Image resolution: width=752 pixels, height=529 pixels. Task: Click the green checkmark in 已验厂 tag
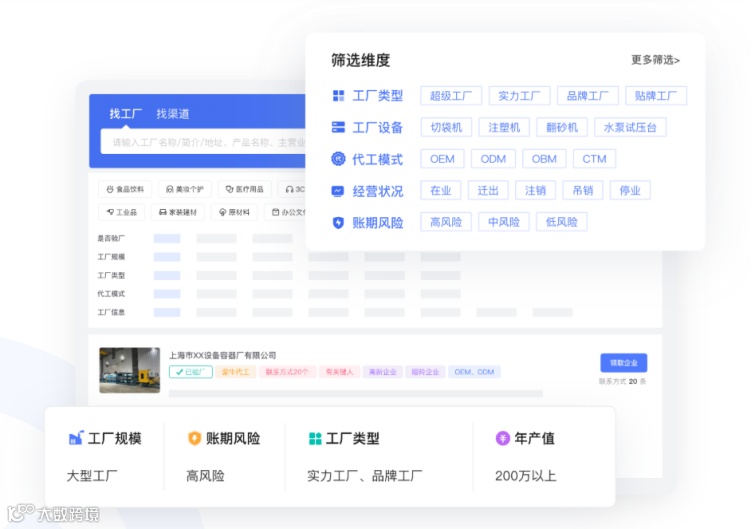(x=179, y=372)
